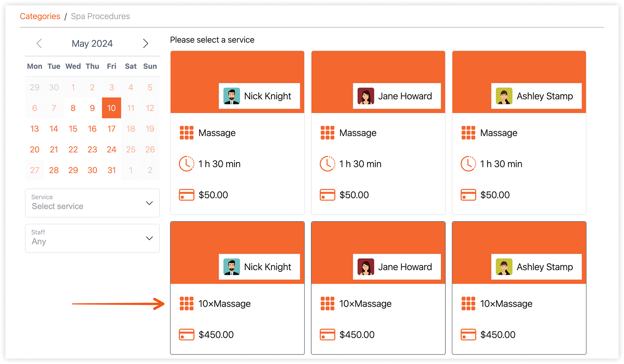Select Nick Knight name on Massage card
Image resolution: width=624 pixels, height=364 pixels.
[x=268, y=96]
